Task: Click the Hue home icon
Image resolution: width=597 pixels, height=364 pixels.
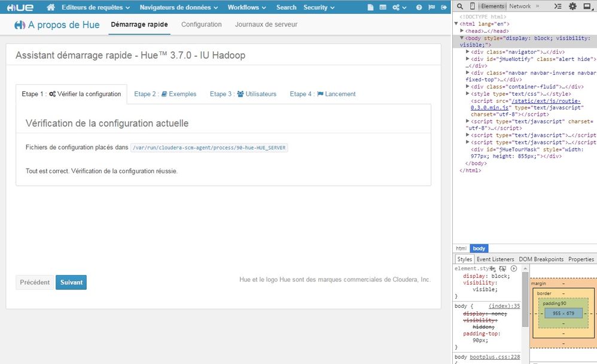Action: [x=52, y=7]
